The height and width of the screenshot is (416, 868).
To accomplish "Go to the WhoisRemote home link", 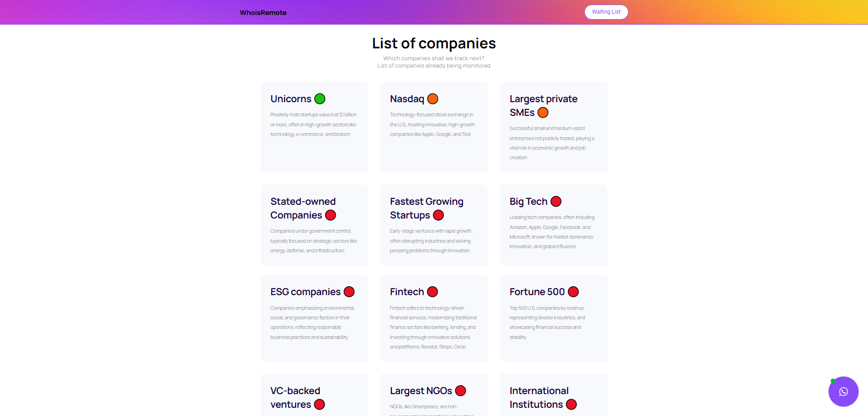I will point(263,13).
